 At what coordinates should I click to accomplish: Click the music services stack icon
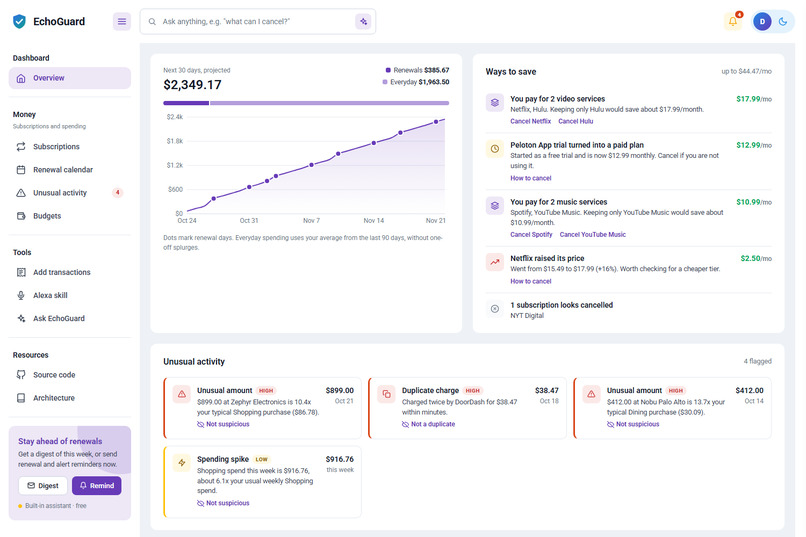(x=494, y=206)
